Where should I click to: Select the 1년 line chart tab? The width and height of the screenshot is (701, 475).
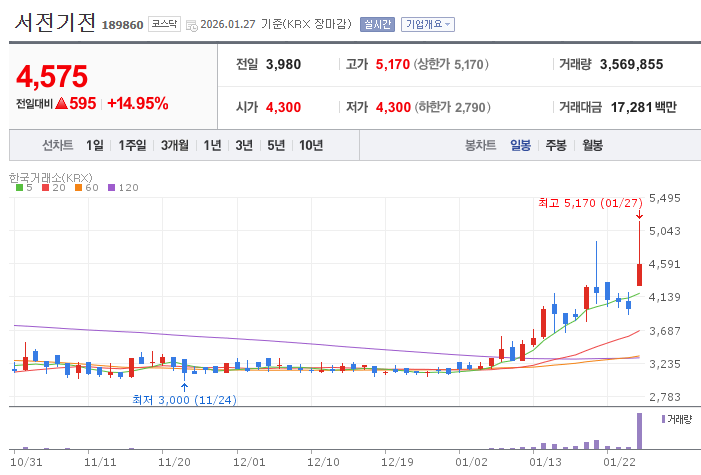click(x=212, y=145)
